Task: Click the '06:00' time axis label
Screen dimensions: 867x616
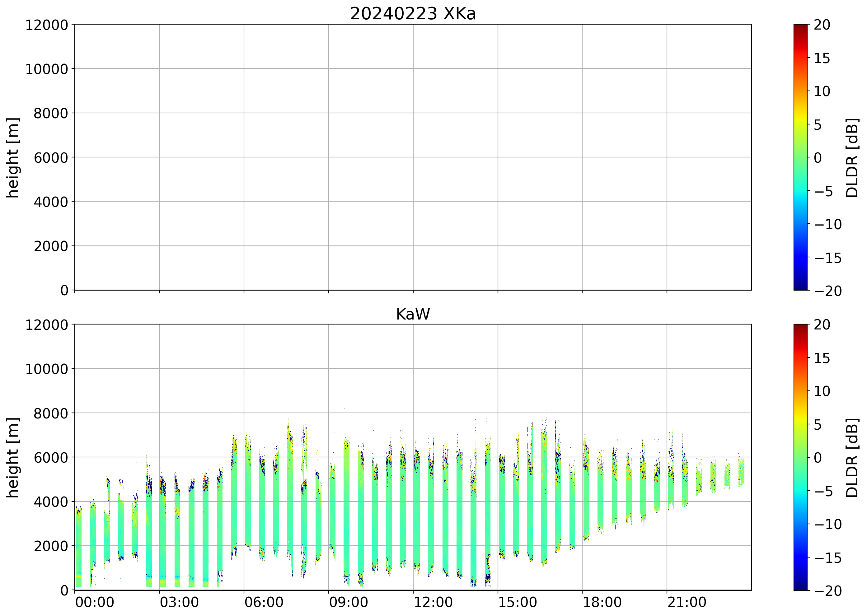Action: [264, 602]
